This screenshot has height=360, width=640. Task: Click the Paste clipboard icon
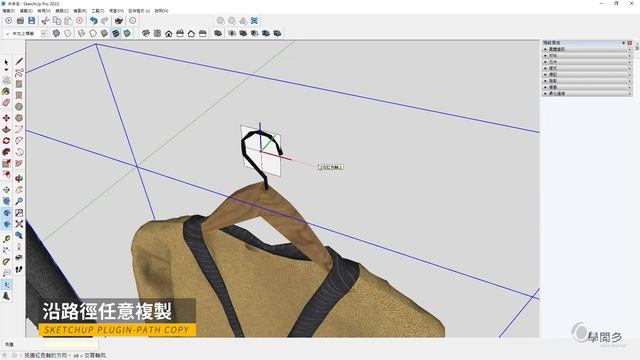[x=68, y=20]
